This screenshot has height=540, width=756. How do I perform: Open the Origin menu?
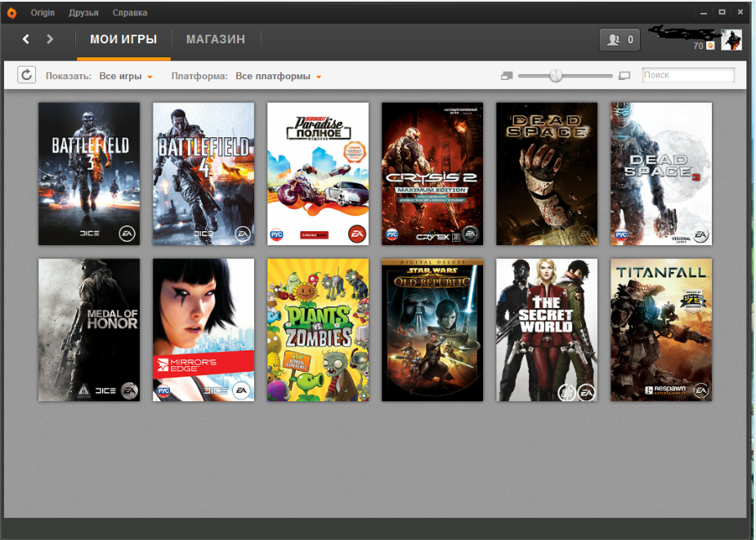pos(42,12)
